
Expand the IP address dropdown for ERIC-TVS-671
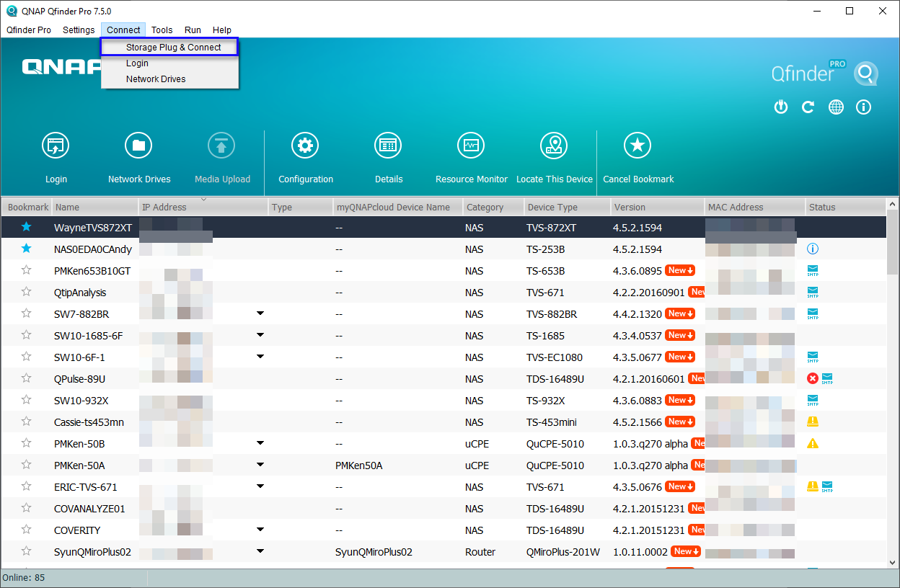(260, 486)
